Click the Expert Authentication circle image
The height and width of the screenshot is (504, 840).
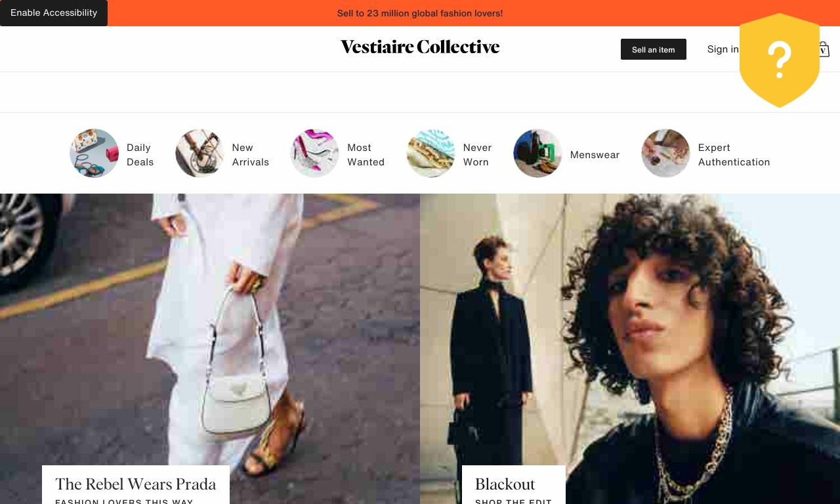(x=665, y=153)
